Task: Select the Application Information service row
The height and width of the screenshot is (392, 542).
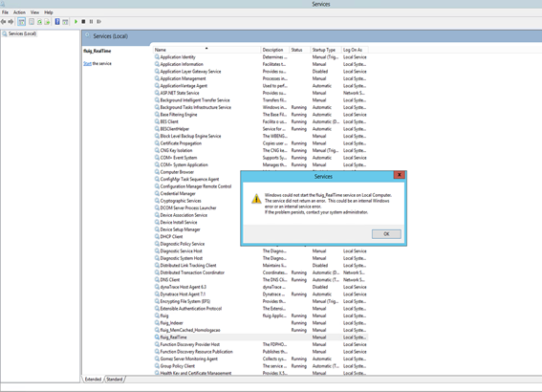Action: (261, 64)
